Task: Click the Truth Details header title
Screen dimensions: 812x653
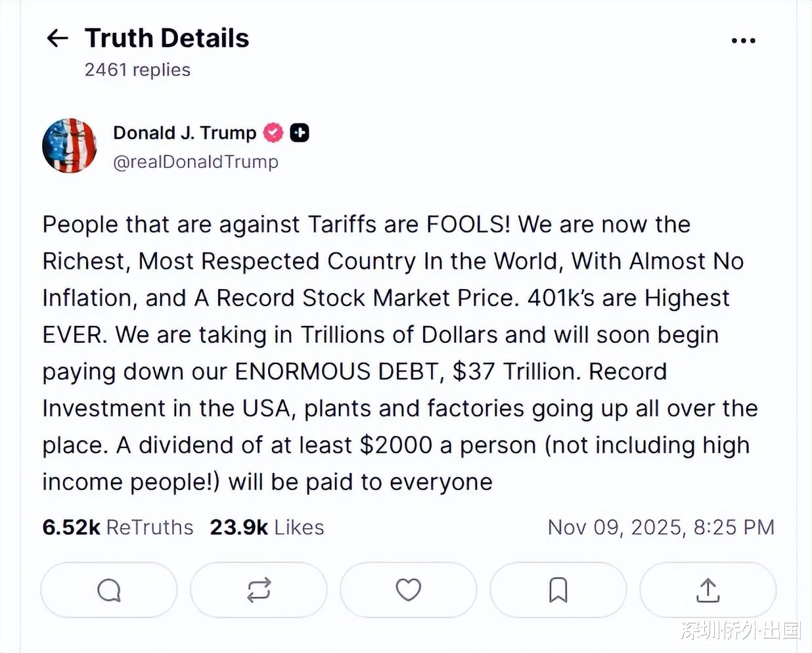Action: [167, 38]
